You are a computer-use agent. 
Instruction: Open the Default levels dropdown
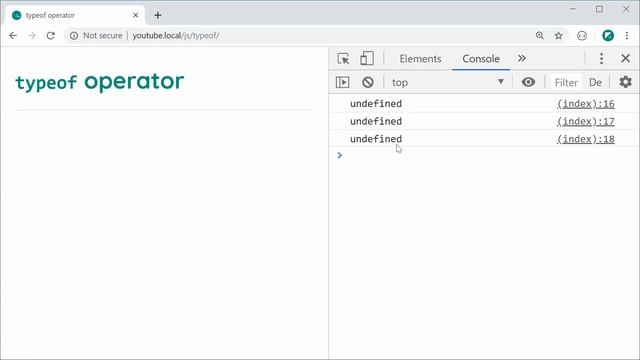(x=596, y=82)
